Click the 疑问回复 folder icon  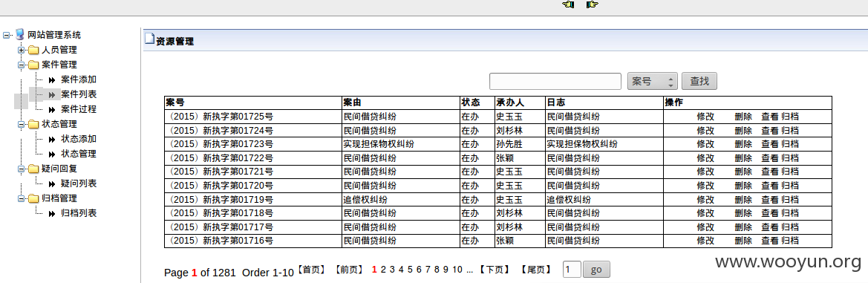pyautogui.click(x=33, y=169)
